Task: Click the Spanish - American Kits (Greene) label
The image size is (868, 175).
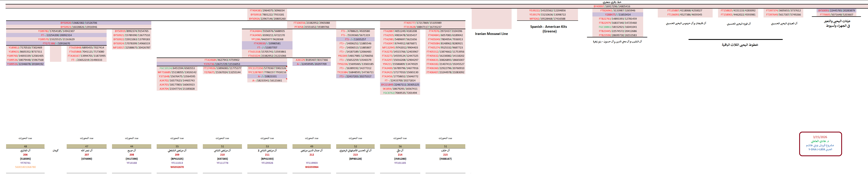Action: point(548,29)
